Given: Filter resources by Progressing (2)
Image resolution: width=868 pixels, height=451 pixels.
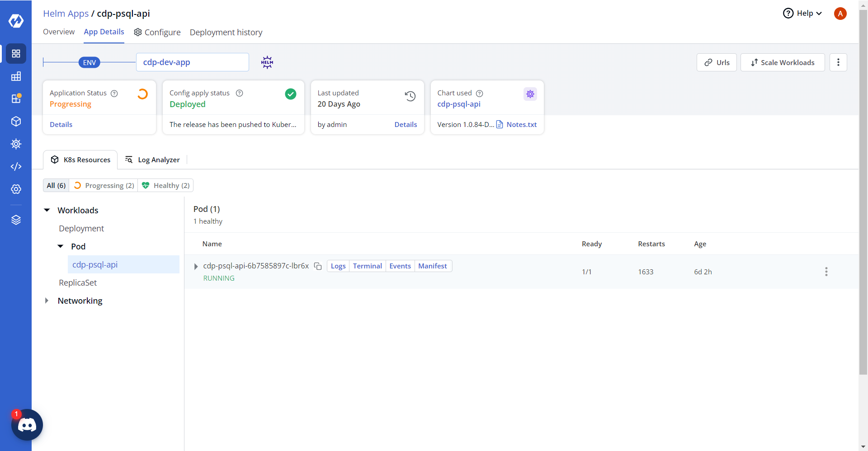Looking at the screenshot, I should click(x=104, y=186).
